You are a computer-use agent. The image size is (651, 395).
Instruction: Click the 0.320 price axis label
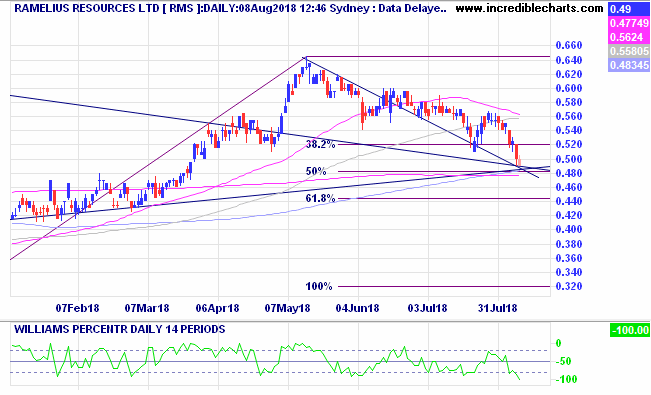pyautogui.click(x=569, y=286)
